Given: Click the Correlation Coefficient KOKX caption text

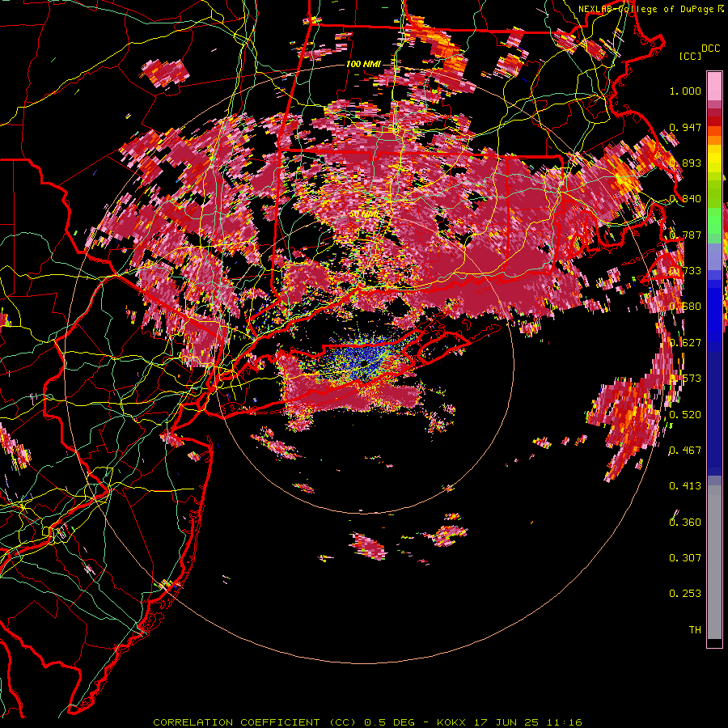Looking at the screenshot, I should [367, 722].
